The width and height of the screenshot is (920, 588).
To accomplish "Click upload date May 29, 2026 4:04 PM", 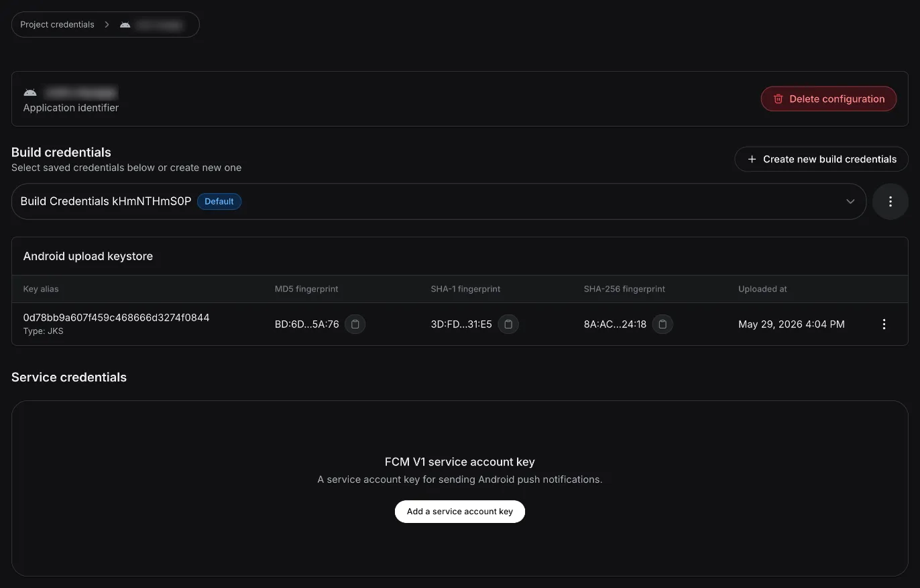I will (x=791, y=325).
